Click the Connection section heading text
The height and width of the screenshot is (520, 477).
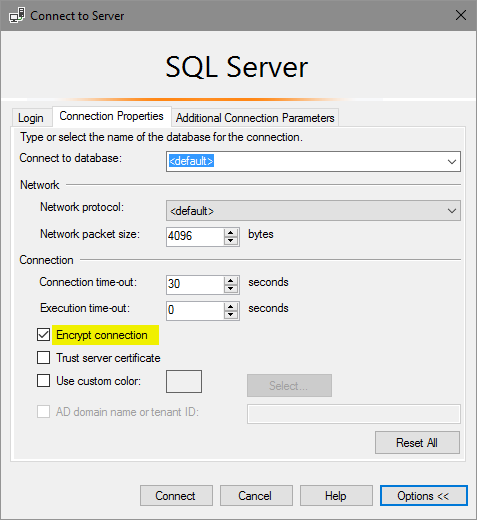point(46,260)
